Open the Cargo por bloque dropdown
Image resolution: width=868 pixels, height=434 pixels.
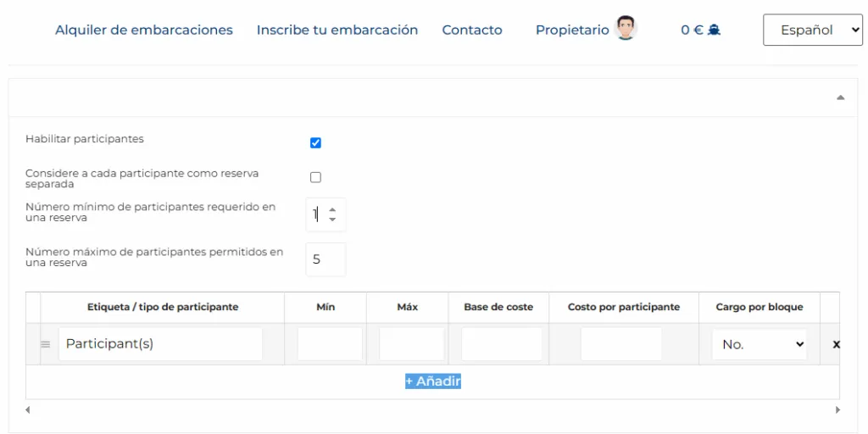coord(759,344)
